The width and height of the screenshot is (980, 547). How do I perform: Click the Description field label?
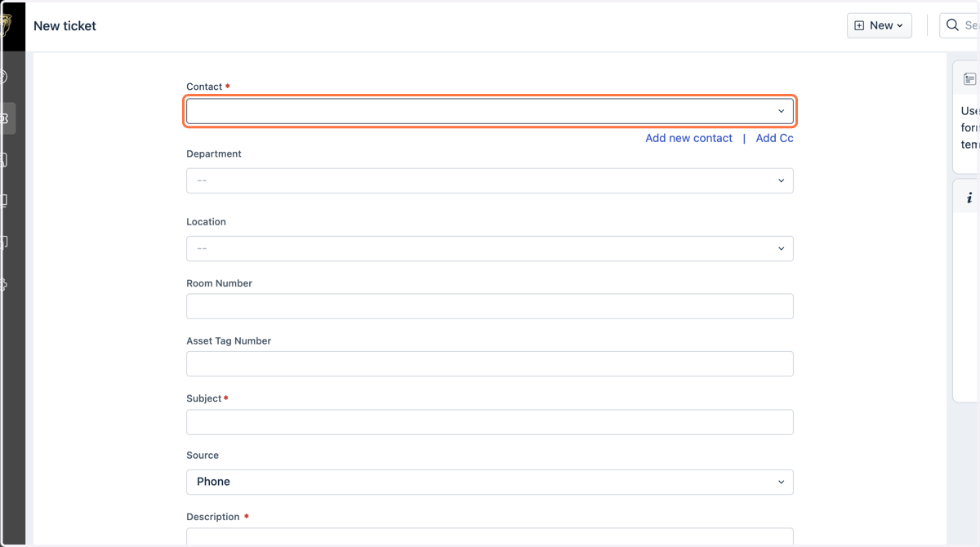[x=213, y=517]
